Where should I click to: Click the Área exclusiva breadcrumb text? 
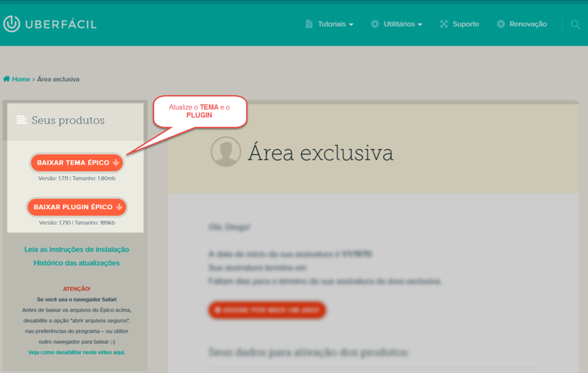click(x=58, y=79)
